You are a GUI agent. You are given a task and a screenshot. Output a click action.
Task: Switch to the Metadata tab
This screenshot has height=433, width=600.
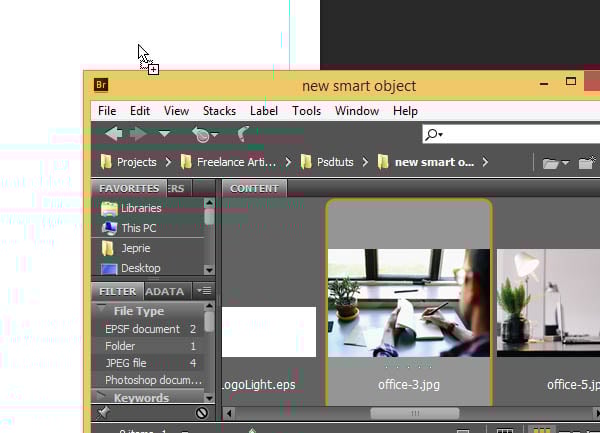click(165, 291)
